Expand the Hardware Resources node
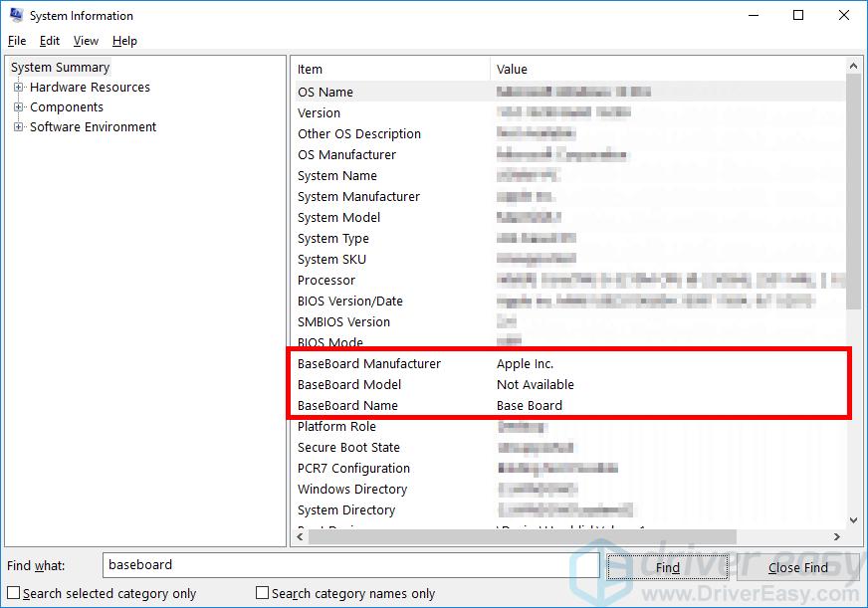 point(20,87)
